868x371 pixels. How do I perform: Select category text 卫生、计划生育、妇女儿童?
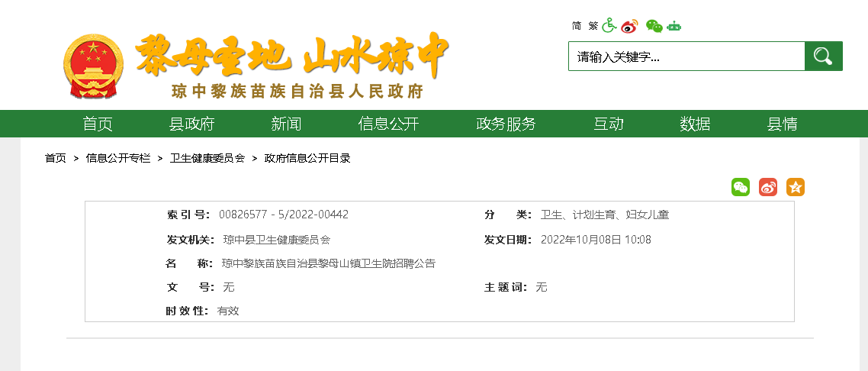point(605,215)
